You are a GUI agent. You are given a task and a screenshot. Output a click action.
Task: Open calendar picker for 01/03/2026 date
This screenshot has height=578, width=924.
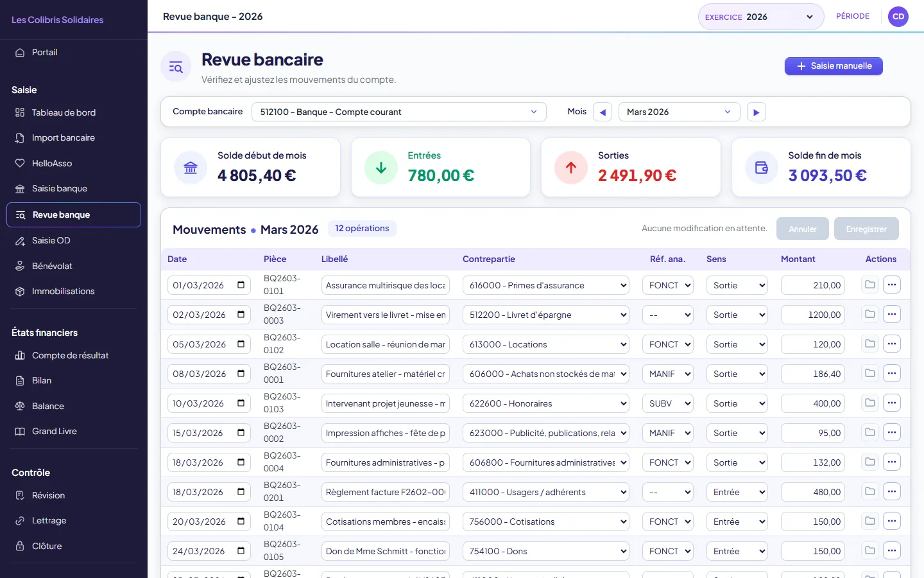[241, 285]
